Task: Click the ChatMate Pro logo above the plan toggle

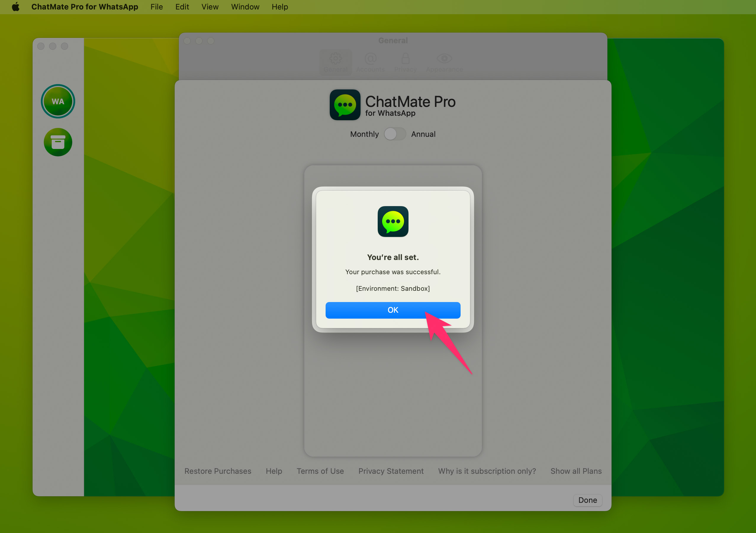Action: tap(345, 105)
